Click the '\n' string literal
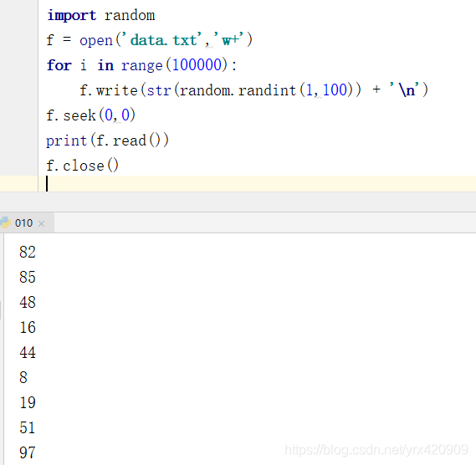 [404, 89]
